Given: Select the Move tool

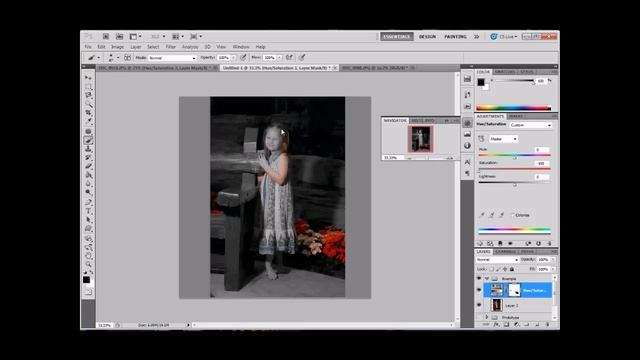Looking at the screenshot, I should pos(88,78).
